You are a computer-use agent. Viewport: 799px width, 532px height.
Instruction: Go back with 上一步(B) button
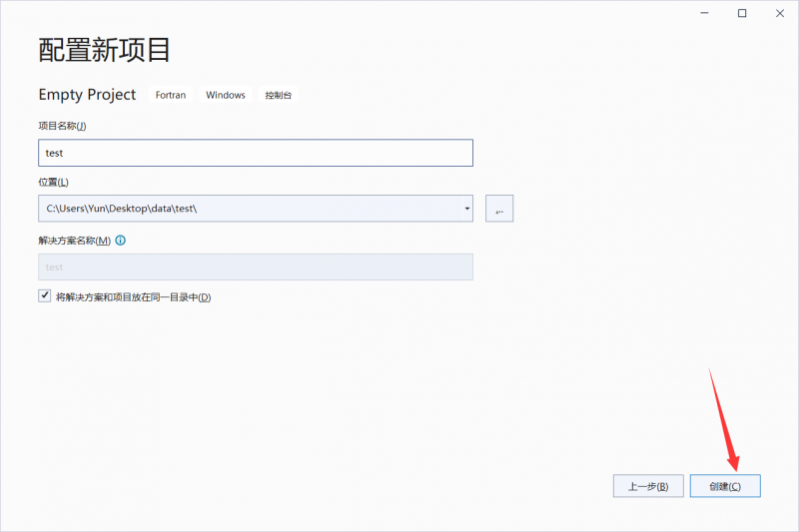click(x=648, y=486)
